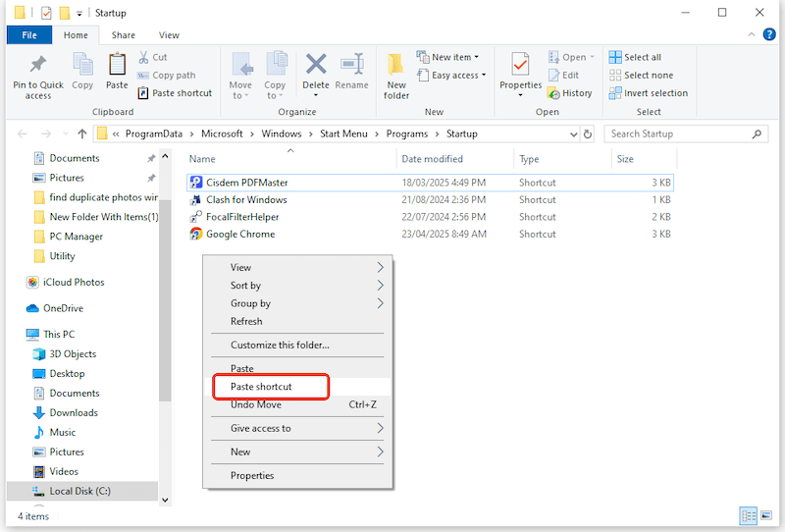Sort by the Date modified column header
The height and width of the screenshot is (532, 785).
432,159
